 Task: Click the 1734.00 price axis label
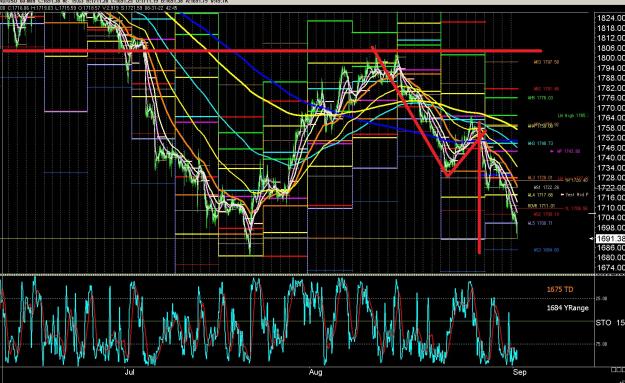(x=611, y=168)
